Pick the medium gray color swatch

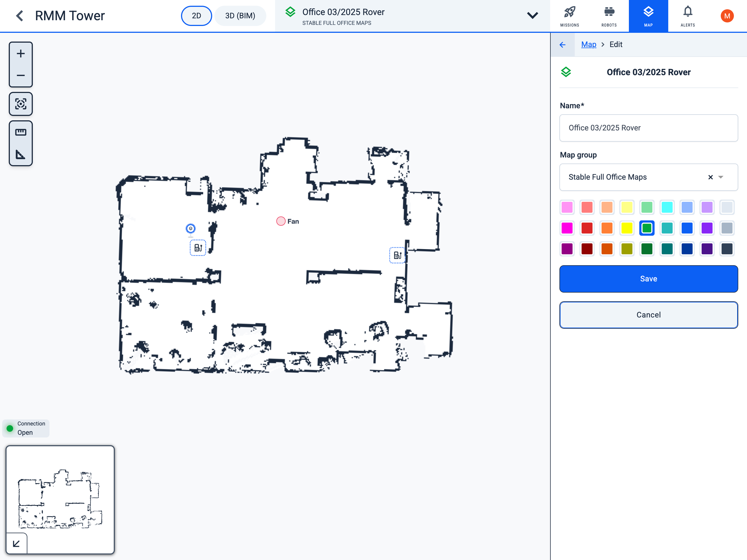[x=727, y=228]
